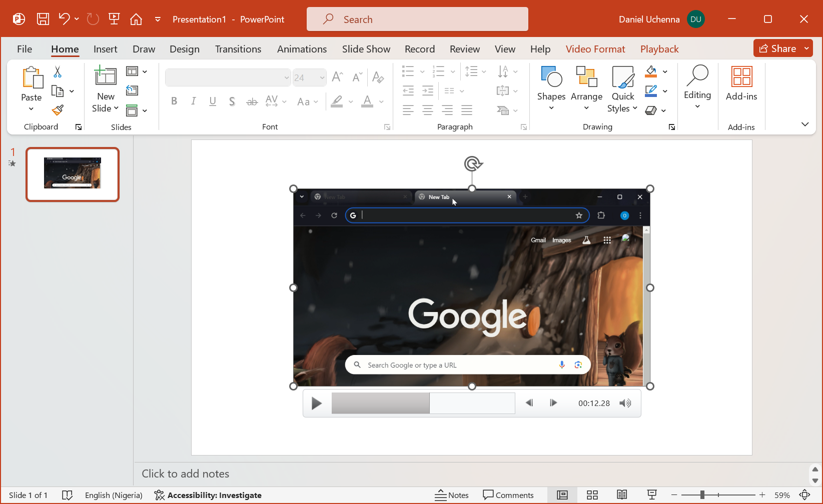Image resolution: width=823 pixels, height=504 pixels.
Task: Click the Save icon in title bar
Action: (43, 19)
